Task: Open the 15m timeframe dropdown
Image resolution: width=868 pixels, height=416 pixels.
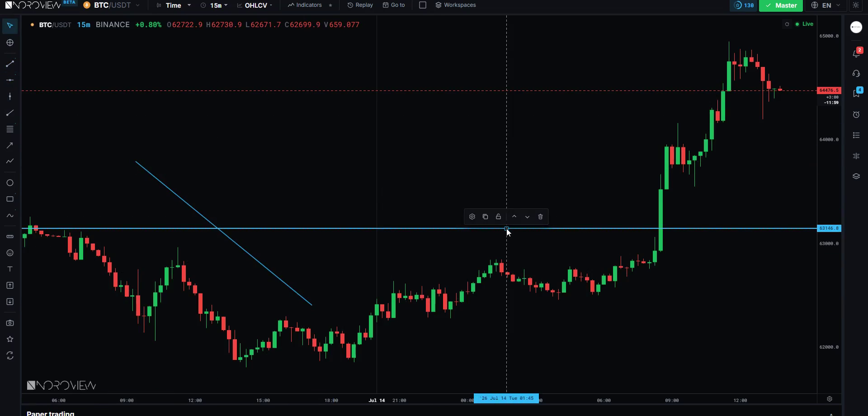Action: point(214,5)
